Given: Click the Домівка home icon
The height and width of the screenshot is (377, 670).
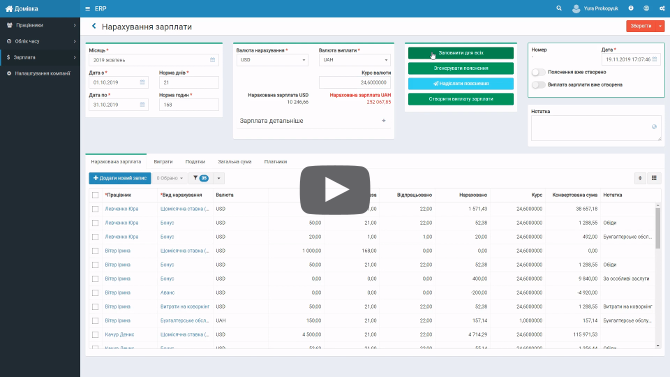Looking at the screenshot, I should (x=9, y=9).
